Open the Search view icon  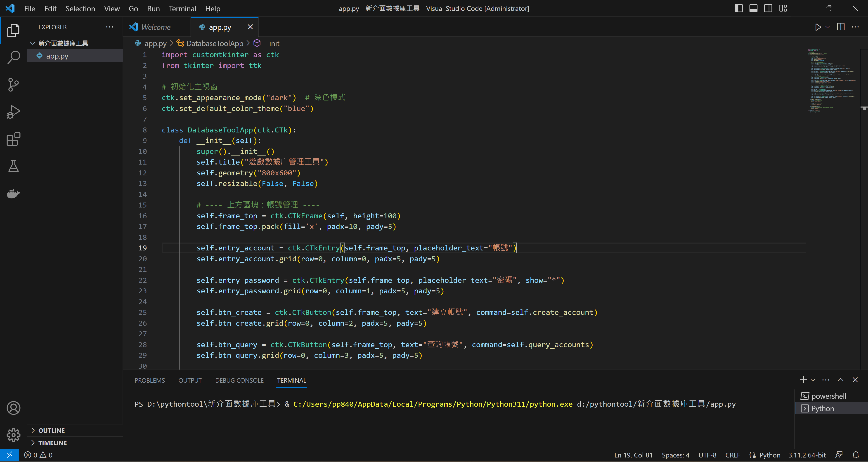point(14,58)
